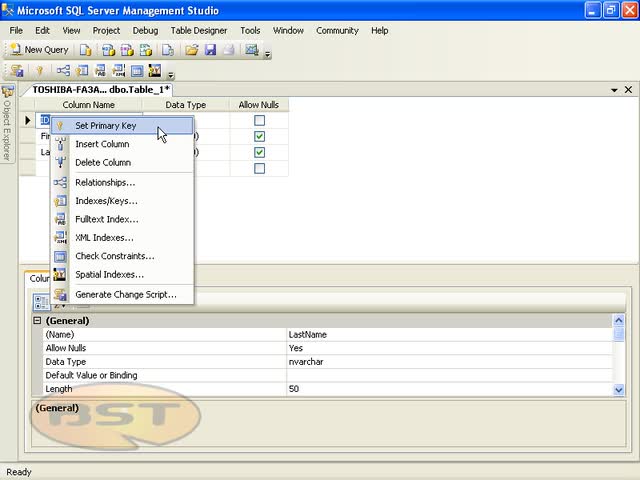Viewport: 640px width, 480px height.
Task: Open the Community menu
Action: tap(337, 31)
